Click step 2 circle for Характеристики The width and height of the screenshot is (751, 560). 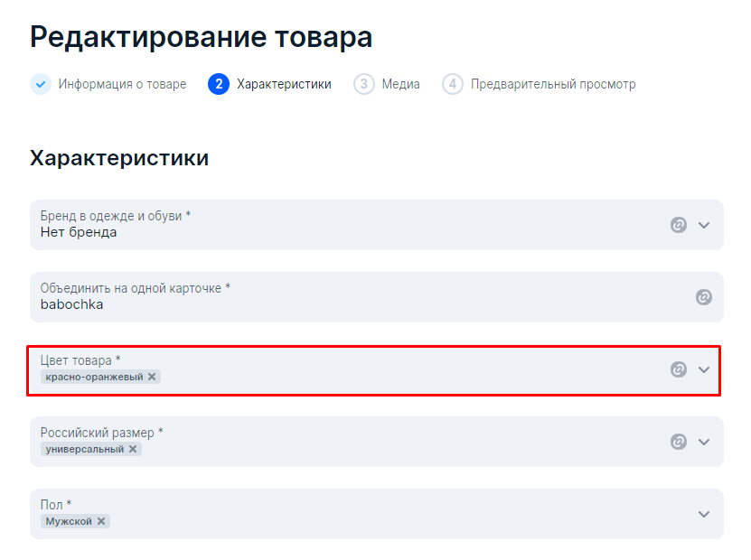(219, 84)
